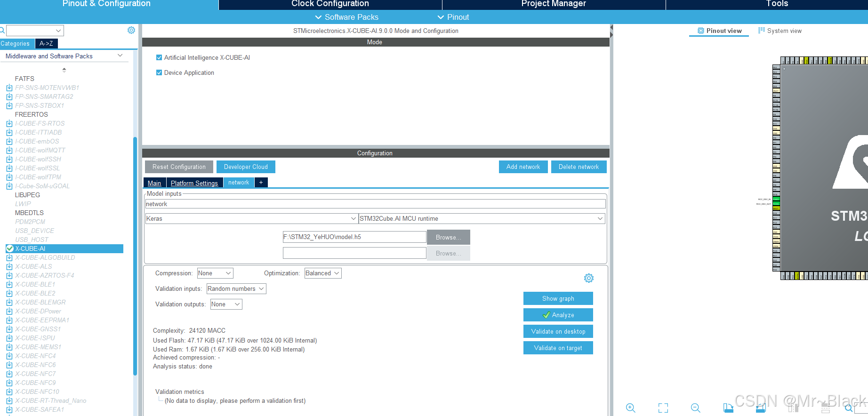Click the download icon beside FP-SNS-MOTENVWB1
The height and width of the screenshot is (416, 868).
coord(9,88)
